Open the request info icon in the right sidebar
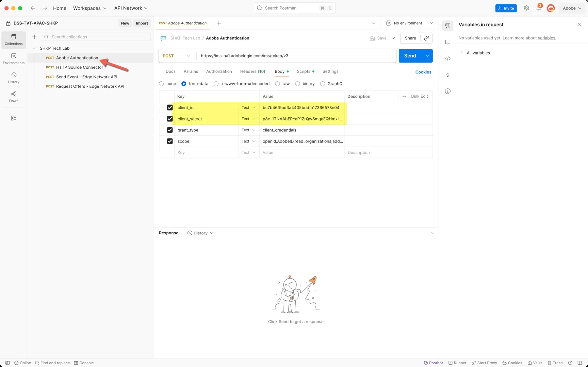Screen dimensions: 588x367 (448, 91)
